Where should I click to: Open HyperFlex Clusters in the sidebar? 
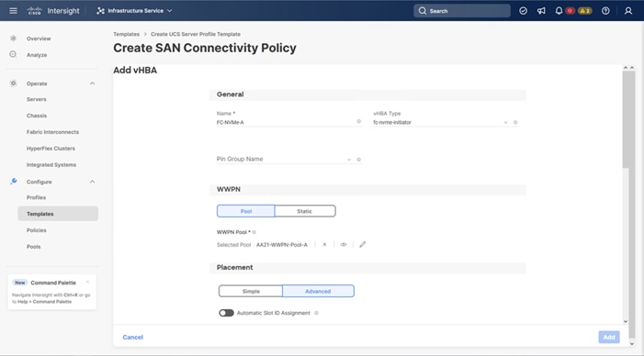coord(51,149)
